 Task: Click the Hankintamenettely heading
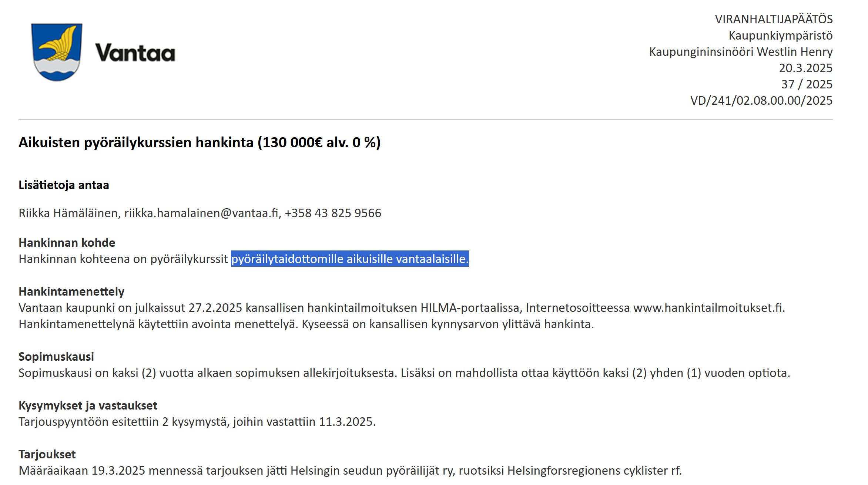click(71, 292)
